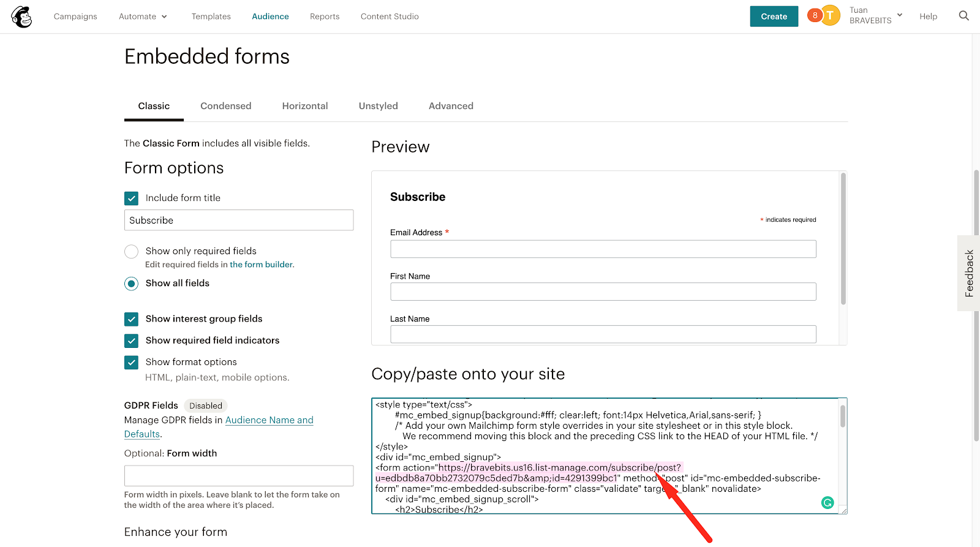Select Show all fields radio
The image size is (980, 547).
coord(131,284)
